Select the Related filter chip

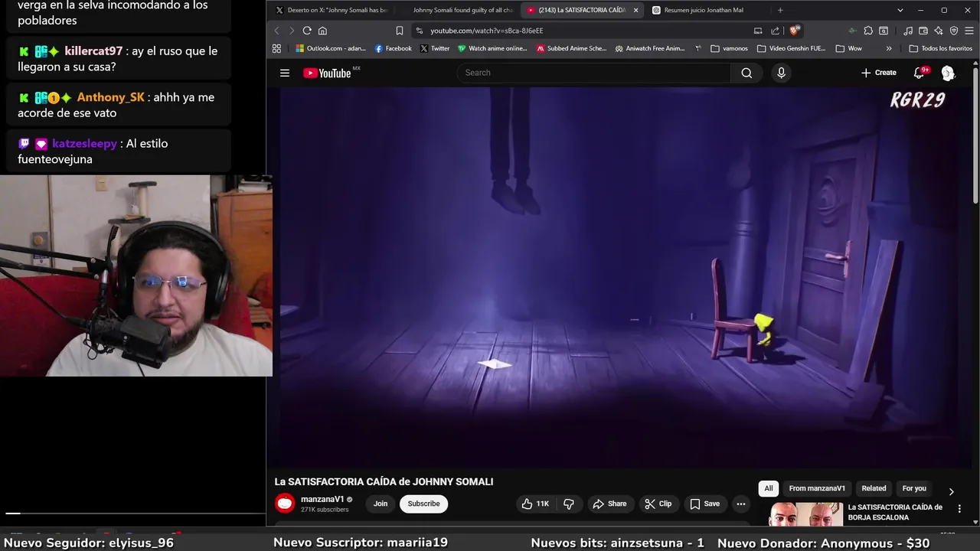coord(874,488)
